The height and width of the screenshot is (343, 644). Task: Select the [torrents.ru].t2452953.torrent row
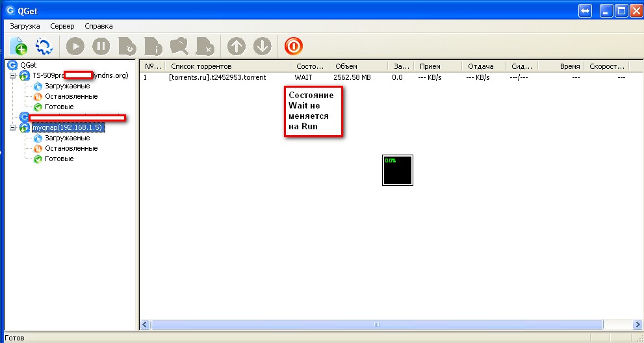tap(217, 77)
